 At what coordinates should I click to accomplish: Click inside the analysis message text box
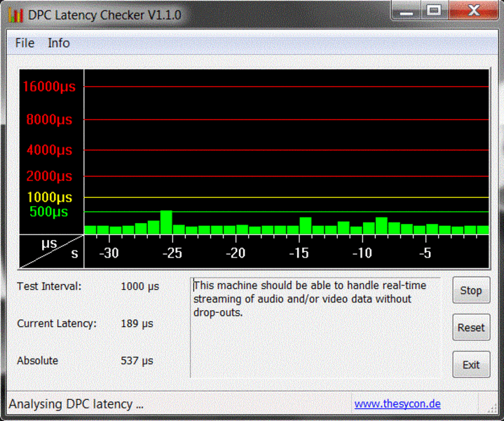pyautogui.click(x=315, y=328)
